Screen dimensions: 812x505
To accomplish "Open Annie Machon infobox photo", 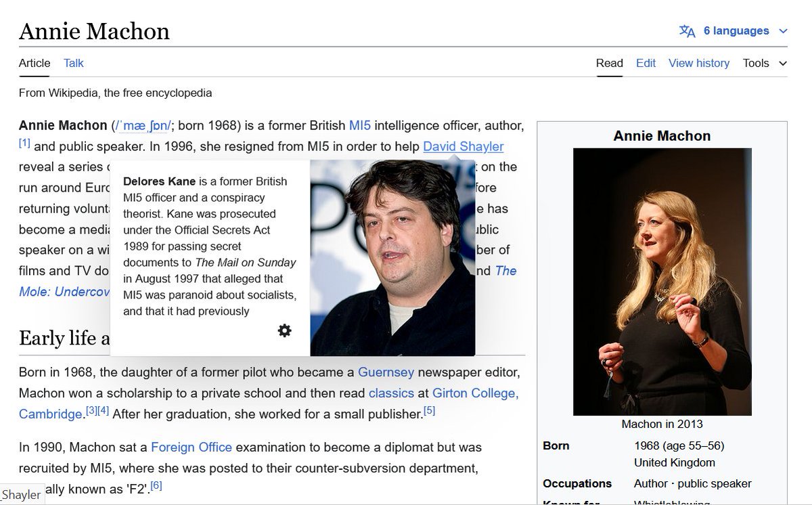I will 662,282.
